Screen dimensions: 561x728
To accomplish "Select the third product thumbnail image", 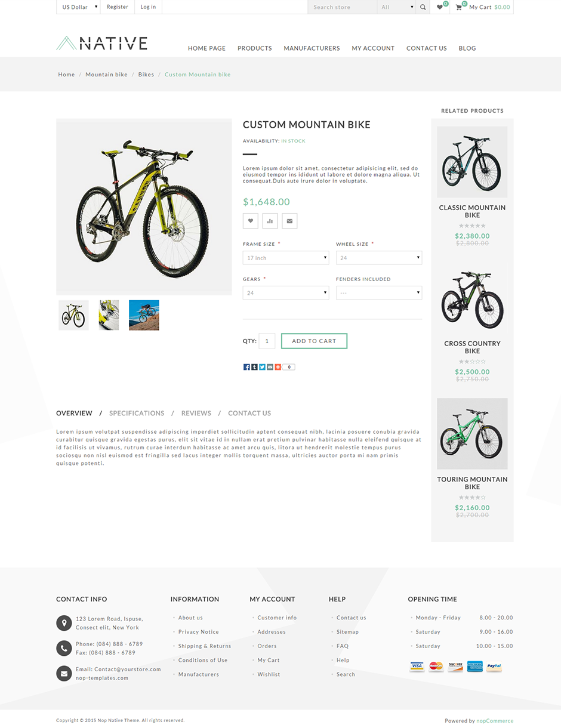I will (x=144, y=315).
